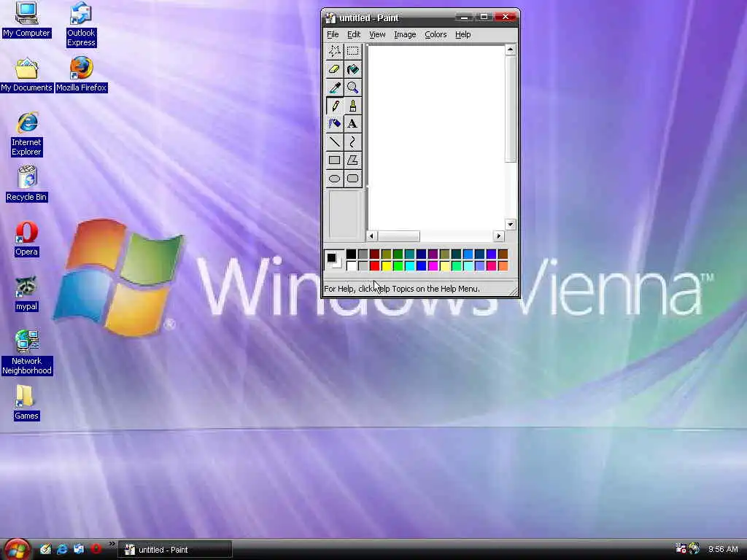747x560 pixels.
Task: Click the horizontal scroll left arrow
Action: point(371,236)
